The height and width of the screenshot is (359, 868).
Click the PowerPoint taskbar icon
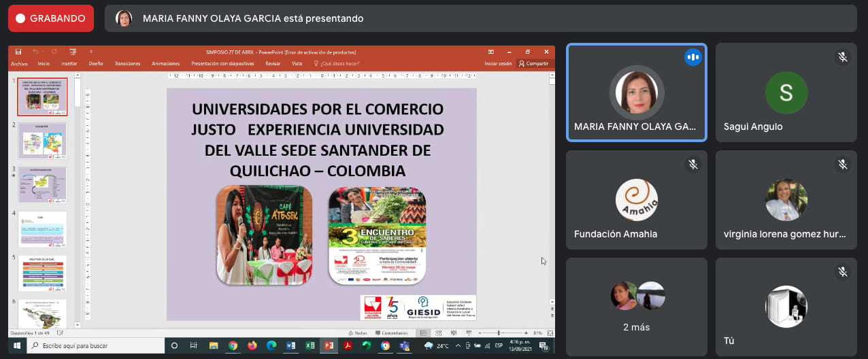(x=329, y=346)
